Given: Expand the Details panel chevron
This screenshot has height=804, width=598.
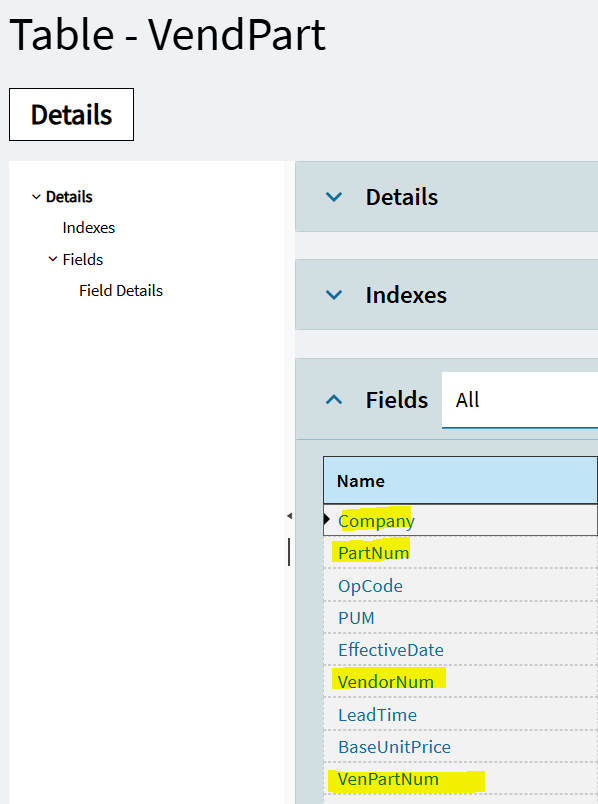Looking at the screenshot, I should tap(334, 197).
